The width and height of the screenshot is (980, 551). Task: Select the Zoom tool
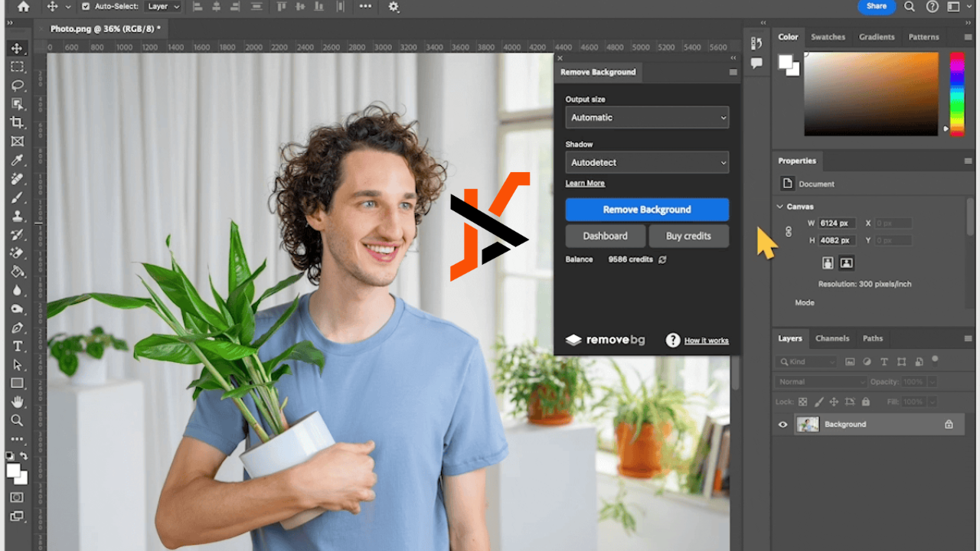(x=17, y=420)
